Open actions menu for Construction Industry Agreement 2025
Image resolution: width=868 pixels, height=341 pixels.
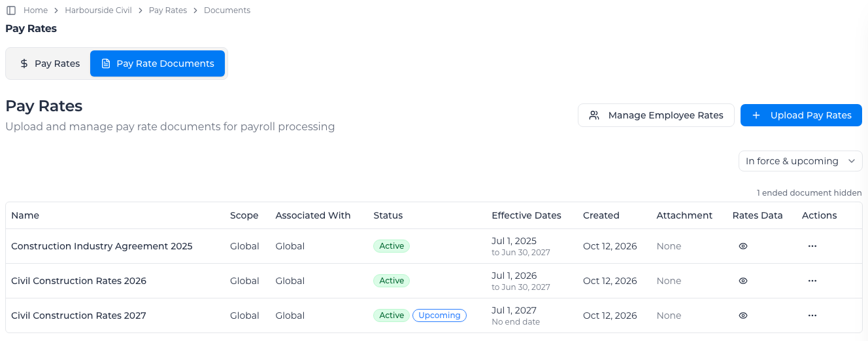pos(812,246)
